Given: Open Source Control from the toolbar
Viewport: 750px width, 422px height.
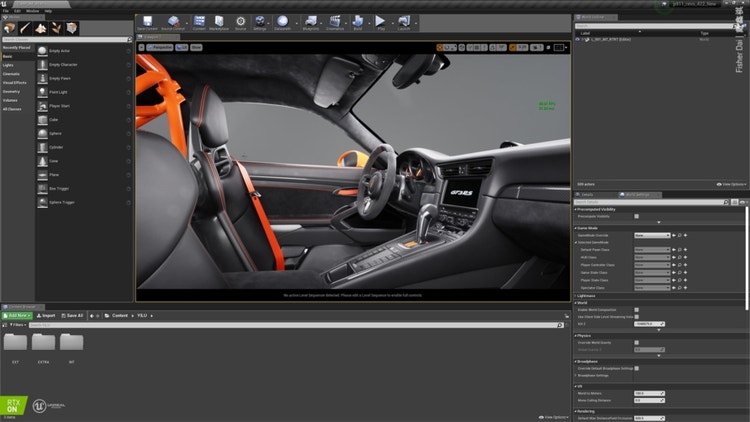Looking at the screenshot, I should pyautogui.click(x=173, y=21).
